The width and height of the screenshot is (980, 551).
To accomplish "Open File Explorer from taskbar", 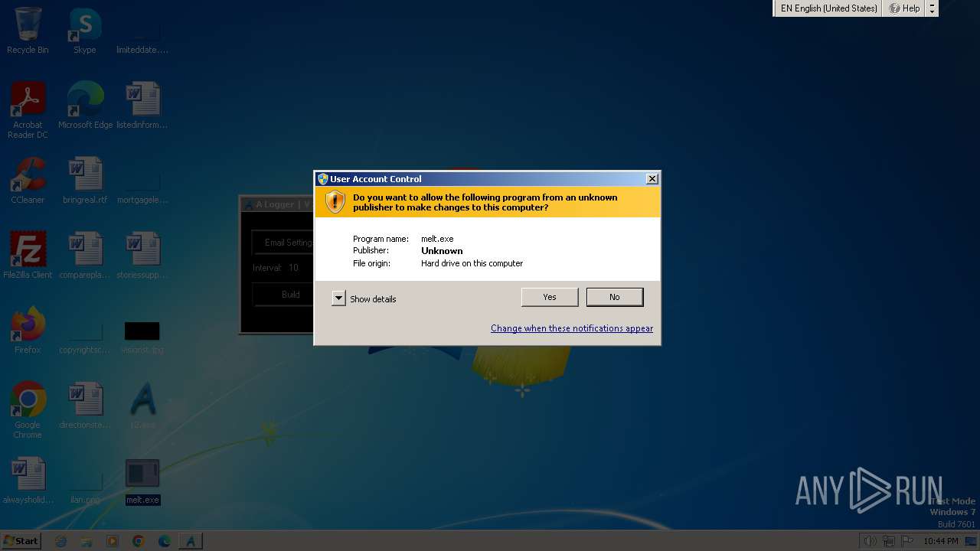I will (87, 541).
